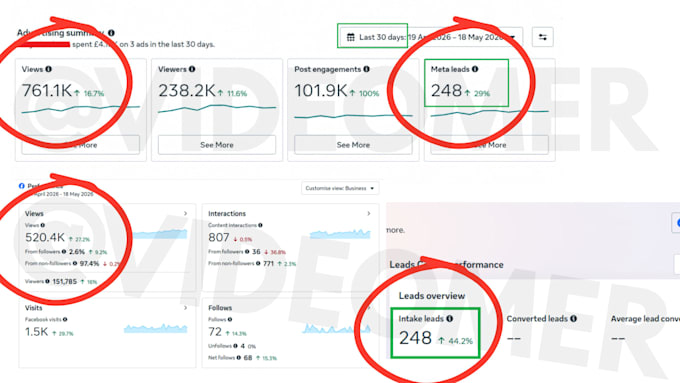Click the Viewers 151,785 info icon

[47, 281]
